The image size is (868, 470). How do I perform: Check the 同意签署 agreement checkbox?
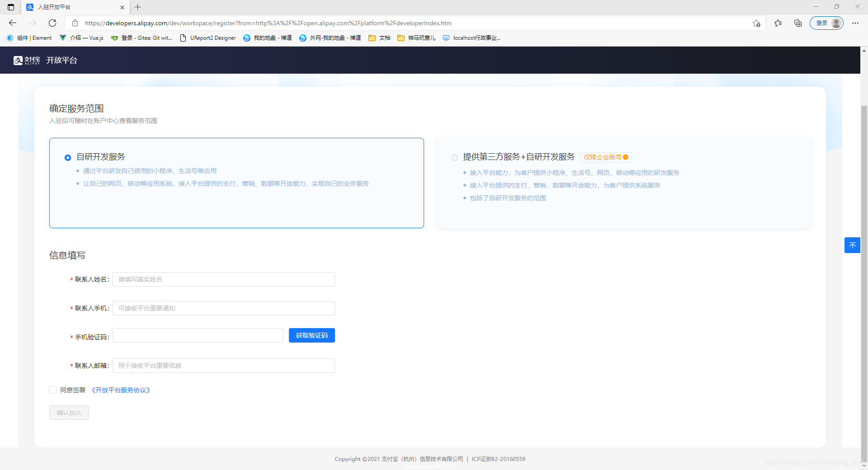click(53, 390)
